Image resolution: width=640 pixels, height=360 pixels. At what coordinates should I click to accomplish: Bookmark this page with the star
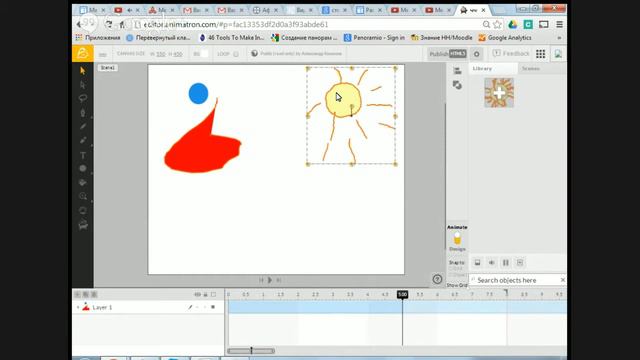coord(497,24)
